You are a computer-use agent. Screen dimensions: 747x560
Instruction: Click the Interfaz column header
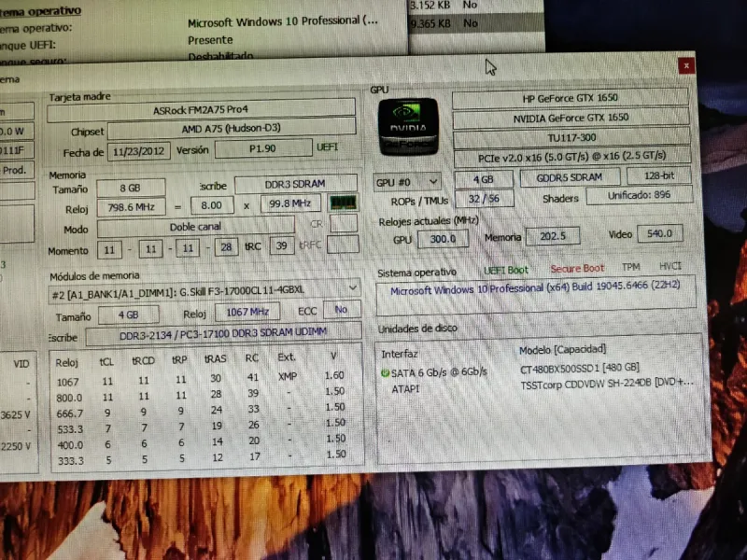click(400, 354)
